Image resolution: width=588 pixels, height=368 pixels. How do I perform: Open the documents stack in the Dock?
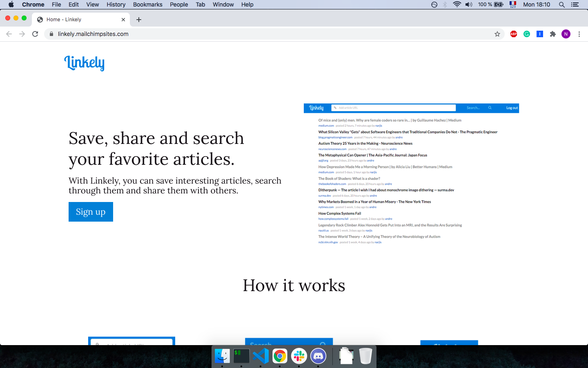(346, 356)
